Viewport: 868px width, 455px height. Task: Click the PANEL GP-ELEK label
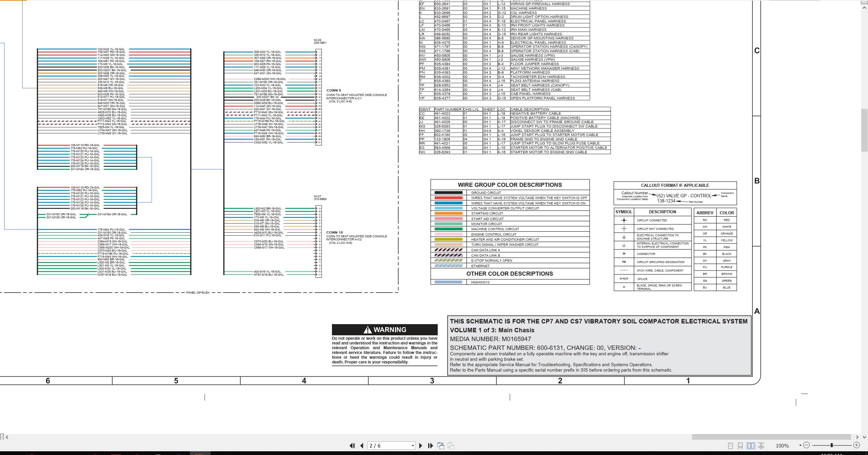198,293
